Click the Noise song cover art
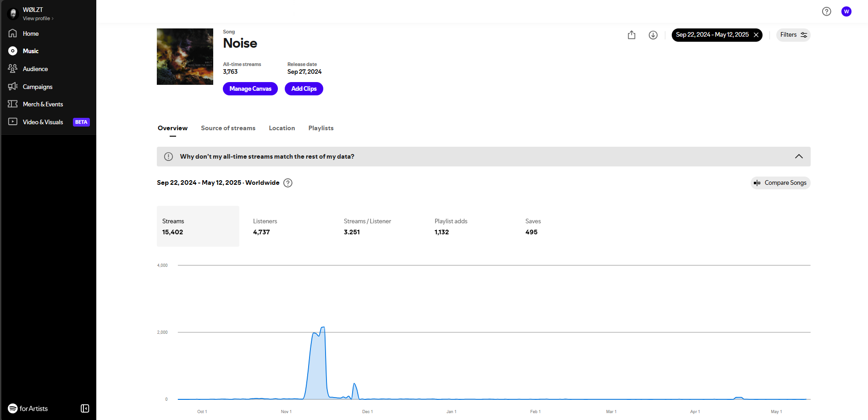 pos(185,56)
